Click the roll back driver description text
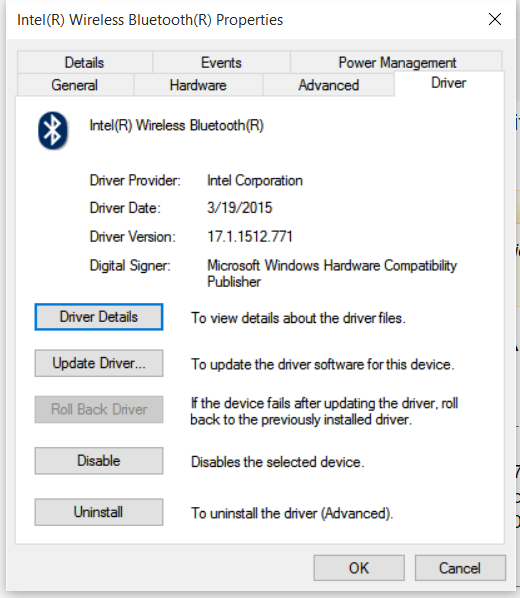 pos(324,411)
